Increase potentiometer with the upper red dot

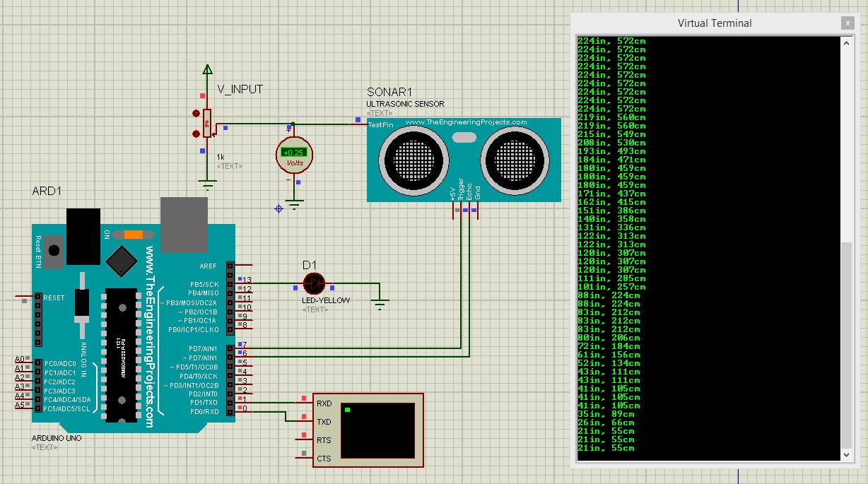click(197, 113)
